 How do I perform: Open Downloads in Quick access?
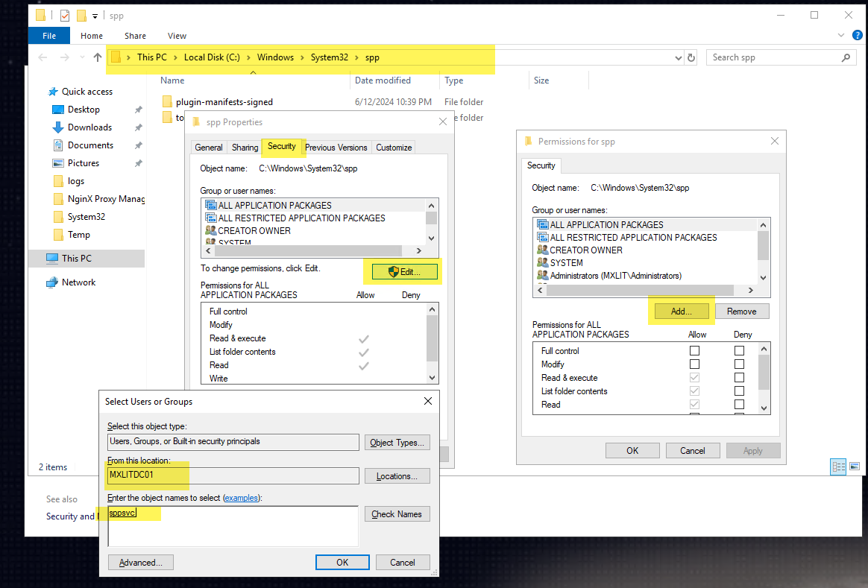coord(89,127)
